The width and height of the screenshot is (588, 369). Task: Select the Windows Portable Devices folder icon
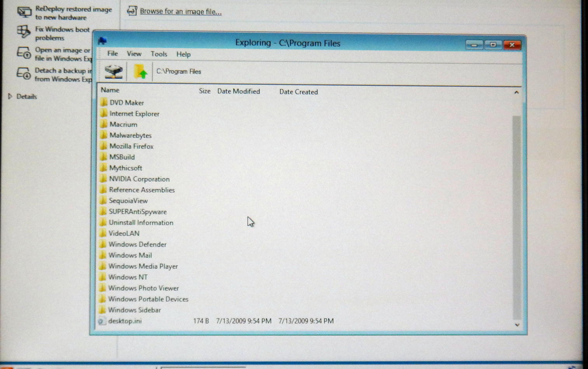[x=102, y=299]
